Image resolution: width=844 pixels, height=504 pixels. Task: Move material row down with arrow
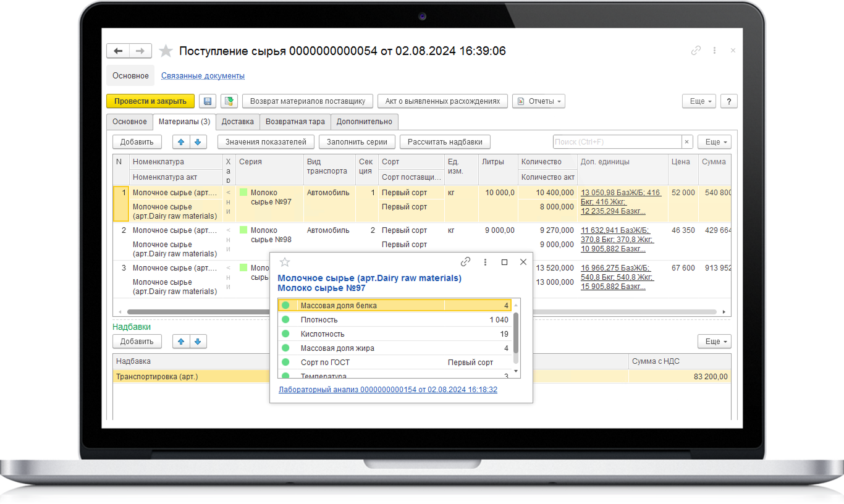(x=198, y=142)
